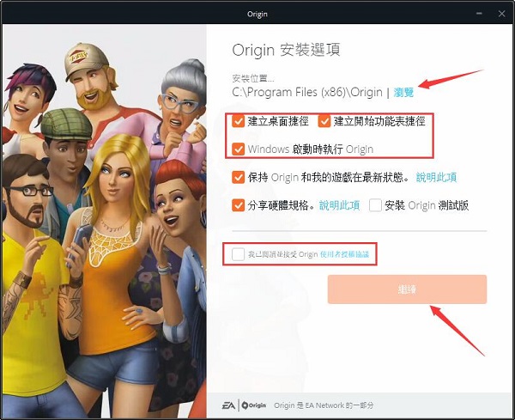
Task: Click the 瀏覽 browse link for install location
Action: [x=403, y=91]
